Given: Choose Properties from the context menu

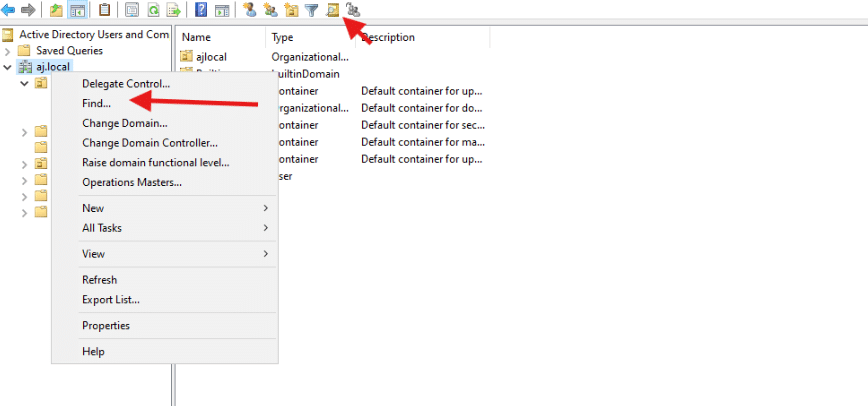Looking at the screenshot, I should click(106, 326).
